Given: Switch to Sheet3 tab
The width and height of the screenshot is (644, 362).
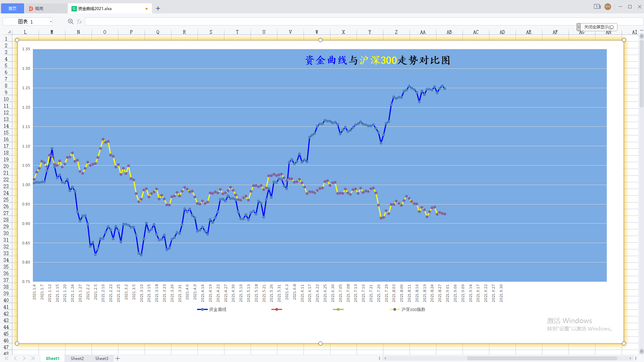Looking at the screenshot, I should click(102, 358).
